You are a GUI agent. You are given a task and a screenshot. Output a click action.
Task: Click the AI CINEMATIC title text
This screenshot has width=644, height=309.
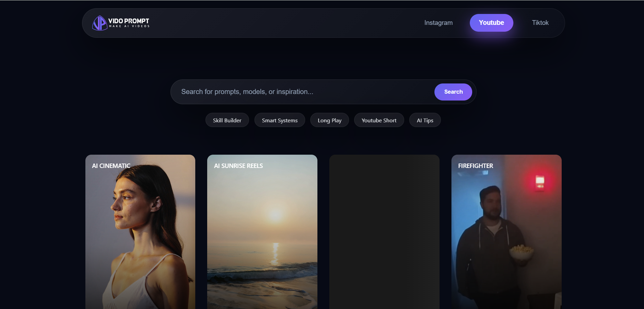pos(111,166)
